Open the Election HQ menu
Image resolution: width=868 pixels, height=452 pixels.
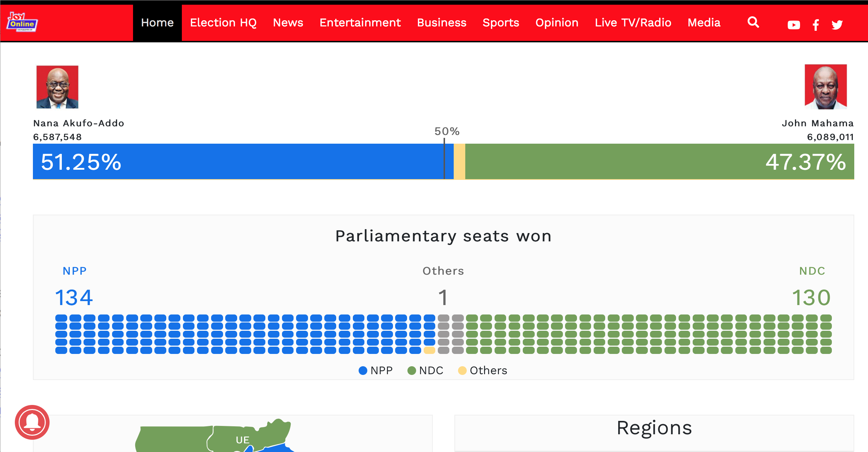pyautogui.click(x=223, y=23)
